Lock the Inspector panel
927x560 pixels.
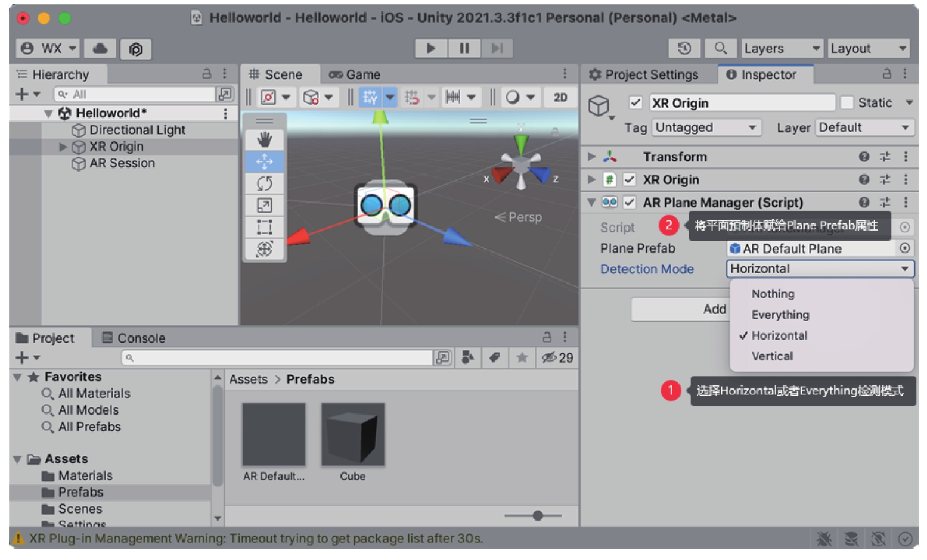coord(886,74)
